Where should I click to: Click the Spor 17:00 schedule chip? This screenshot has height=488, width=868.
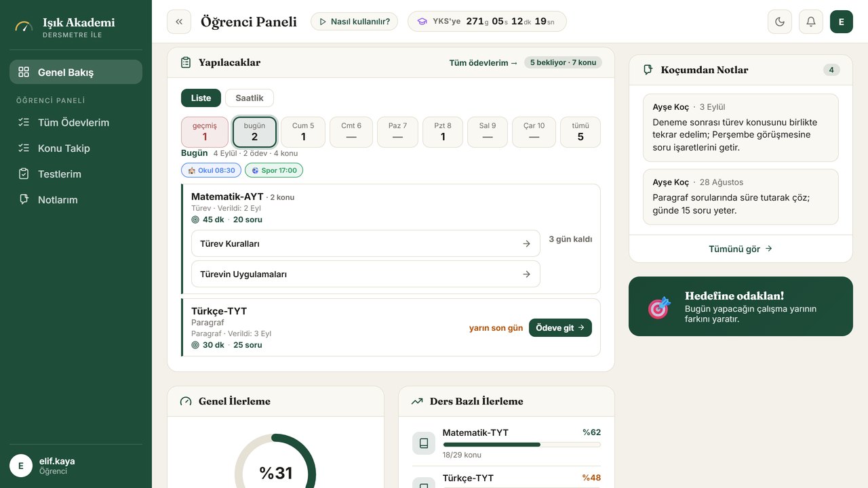click(x=274, y=170)
